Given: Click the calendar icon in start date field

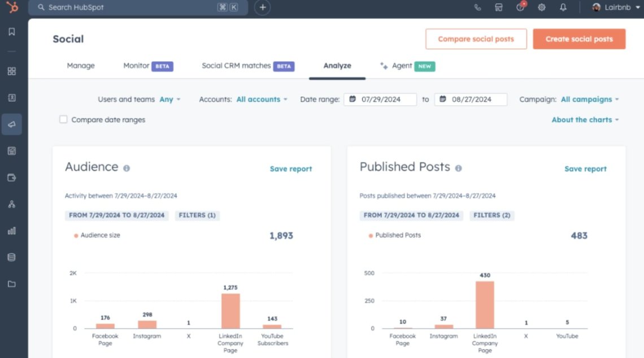Looking at the screenshot, I should [353, 99].
